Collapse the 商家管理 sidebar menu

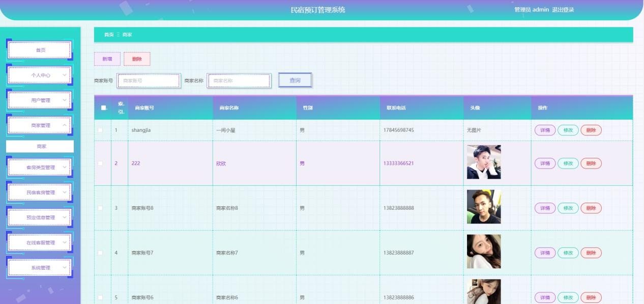click(40, 125)
